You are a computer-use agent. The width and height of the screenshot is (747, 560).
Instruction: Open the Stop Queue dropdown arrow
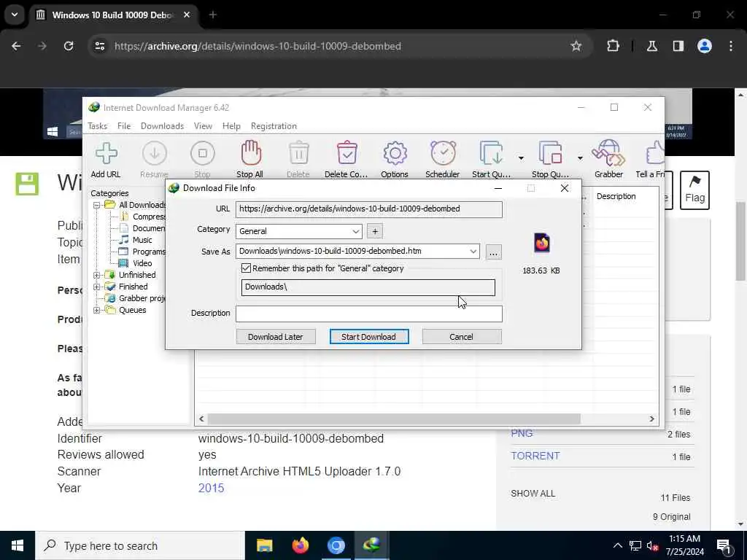[x=580, y=158]
